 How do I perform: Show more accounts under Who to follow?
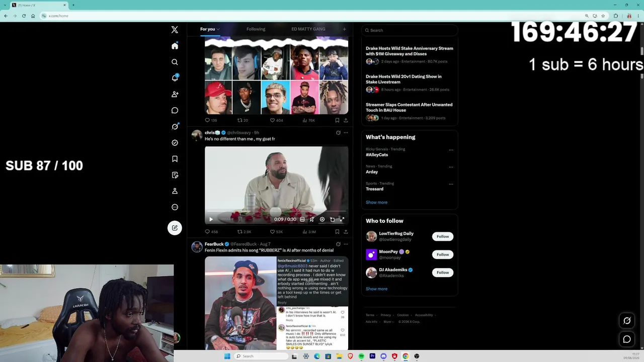point(376,289)
